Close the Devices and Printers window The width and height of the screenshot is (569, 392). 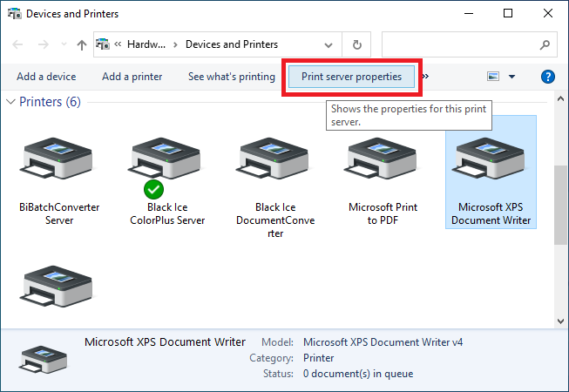(547, 13)
